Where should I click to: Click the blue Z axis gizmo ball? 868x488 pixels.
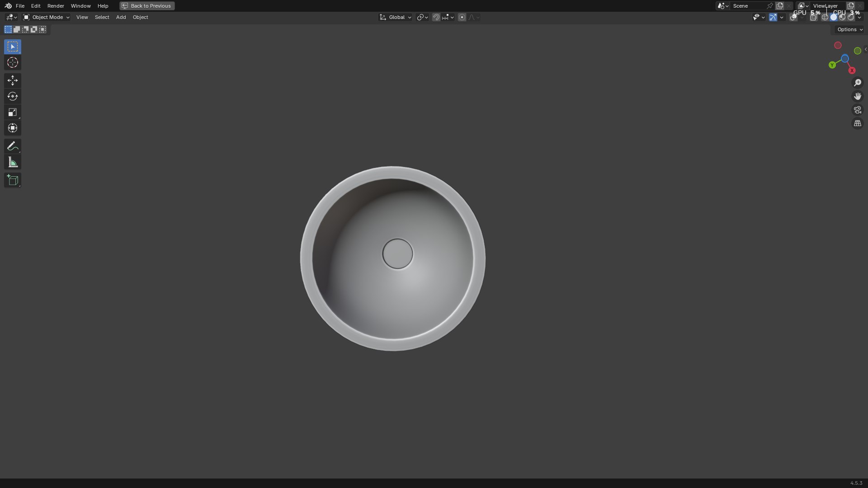[845, 59]
